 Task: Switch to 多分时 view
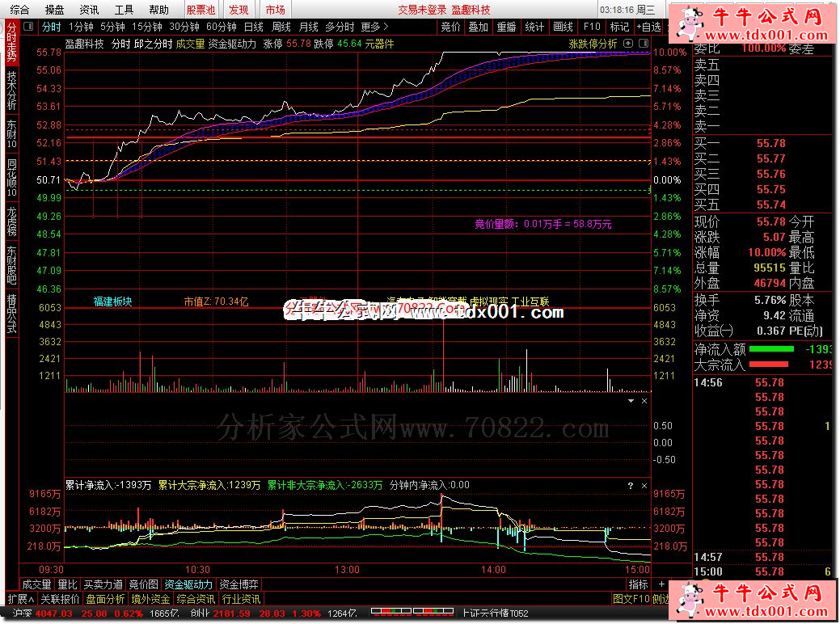click(x=340, y=26)
